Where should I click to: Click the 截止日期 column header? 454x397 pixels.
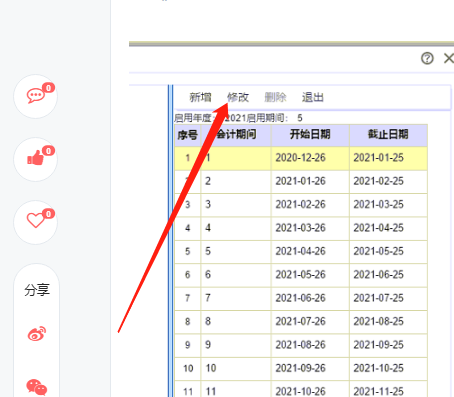388,135
